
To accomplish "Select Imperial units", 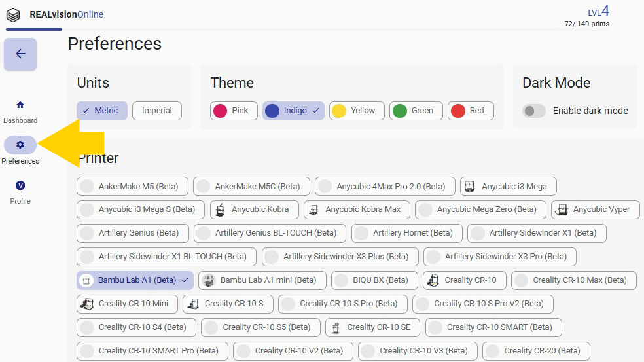I will coord(157,111).
